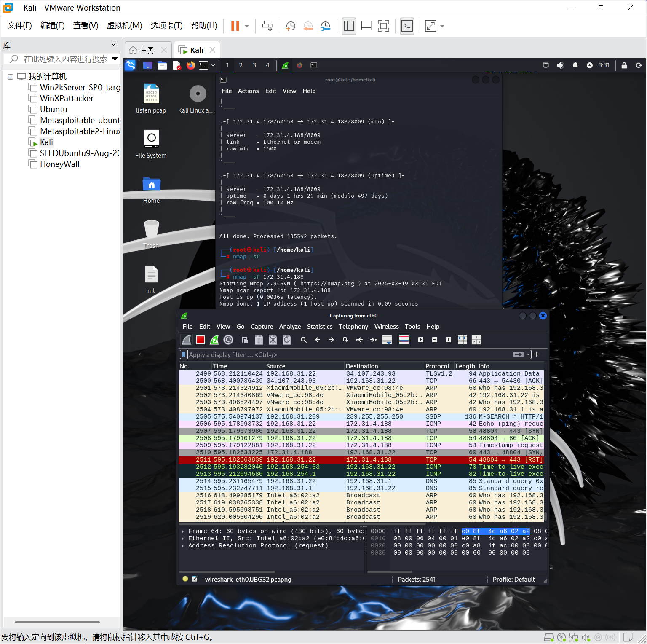The width and height of the screenshot is (647, 644).
Task: Enter VMware full screen mode
Action: 383,26
